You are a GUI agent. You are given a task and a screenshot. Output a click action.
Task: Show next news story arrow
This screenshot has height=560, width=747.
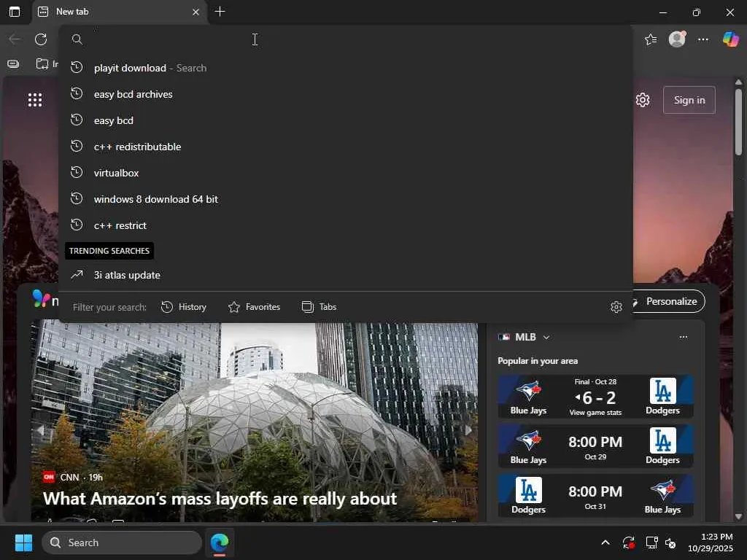point(468,430)
